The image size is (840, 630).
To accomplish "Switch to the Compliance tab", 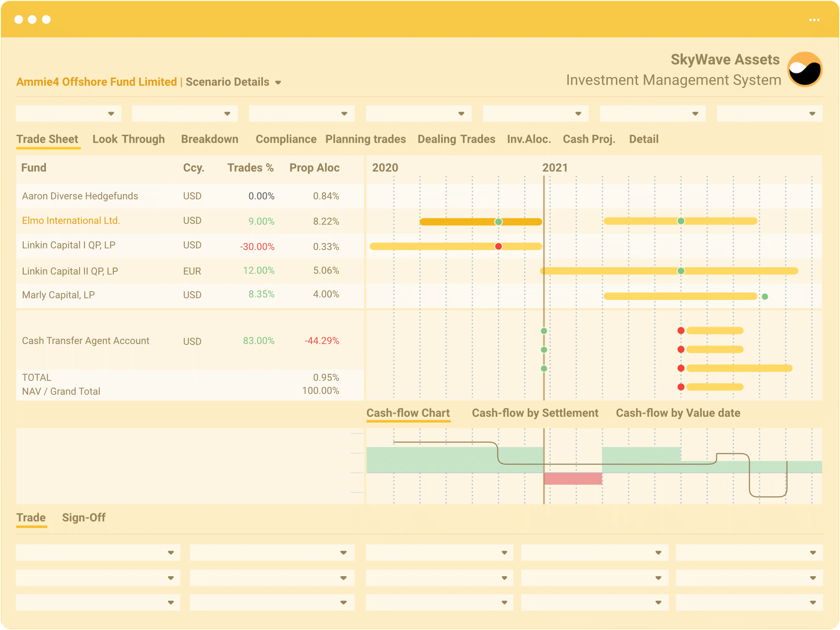I will tap(286, 139).
